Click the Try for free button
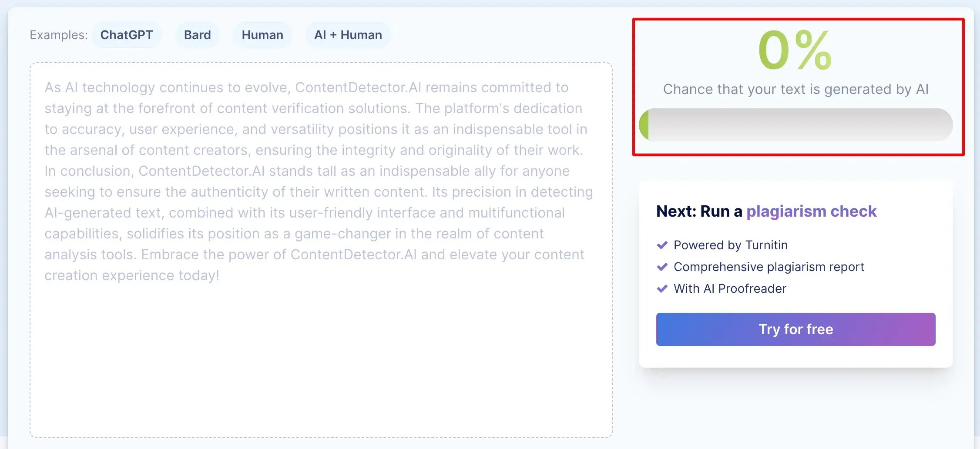980x449 pixels. [x=795, y=329]
